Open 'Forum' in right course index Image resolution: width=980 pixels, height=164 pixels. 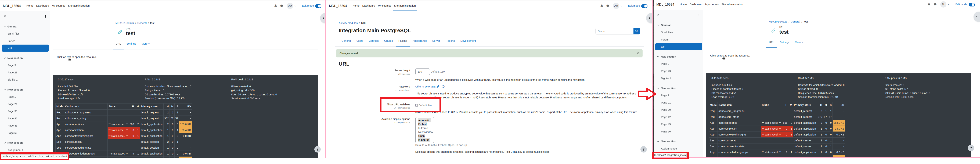click(x=665, y=40)
